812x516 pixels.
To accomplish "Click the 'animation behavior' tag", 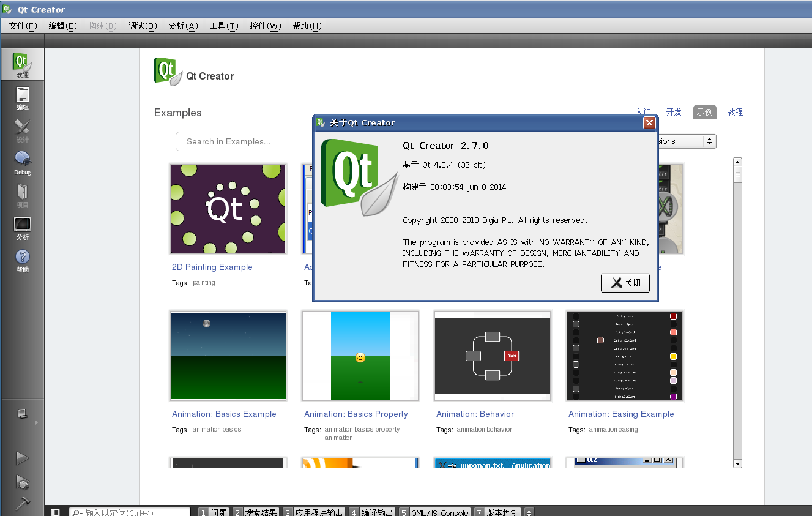I will (x=485, y=429).
